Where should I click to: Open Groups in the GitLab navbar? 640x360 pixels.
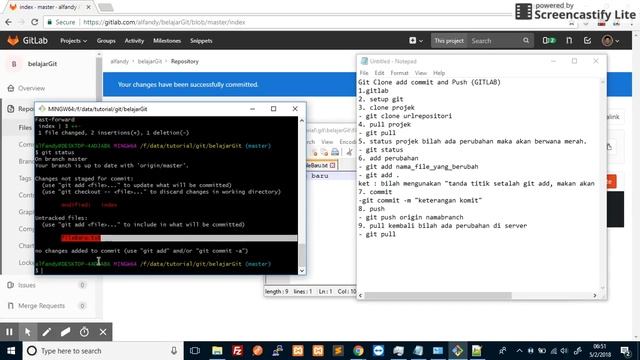point(106,41)
